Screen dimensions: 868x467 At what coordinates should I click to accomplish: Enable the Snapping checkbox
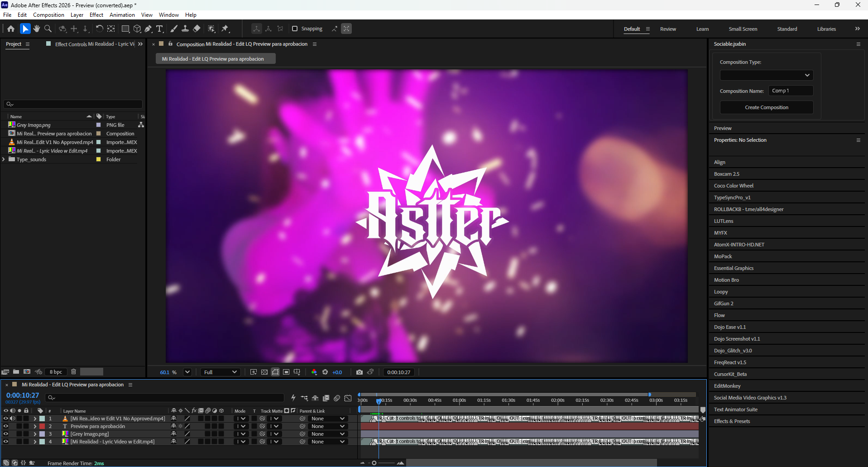click(295, 29)
